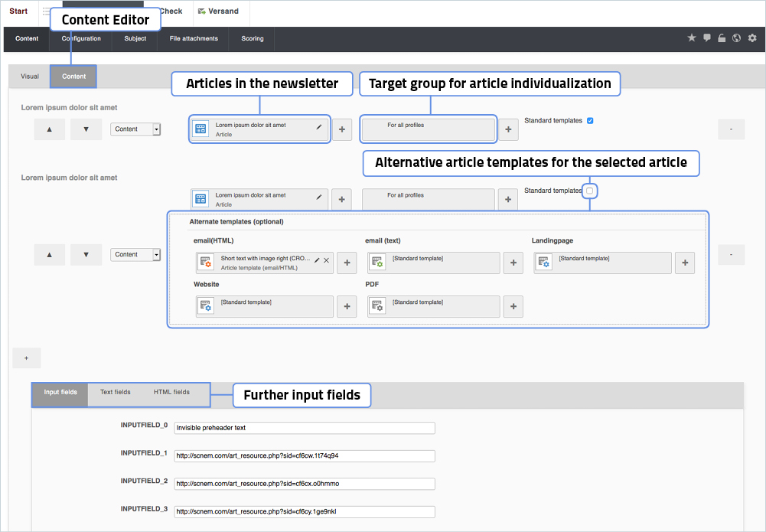Click the globe icon in top bar
Image resolution: width=766 pixels, height=532 pixels.
(x=736, y=38)
